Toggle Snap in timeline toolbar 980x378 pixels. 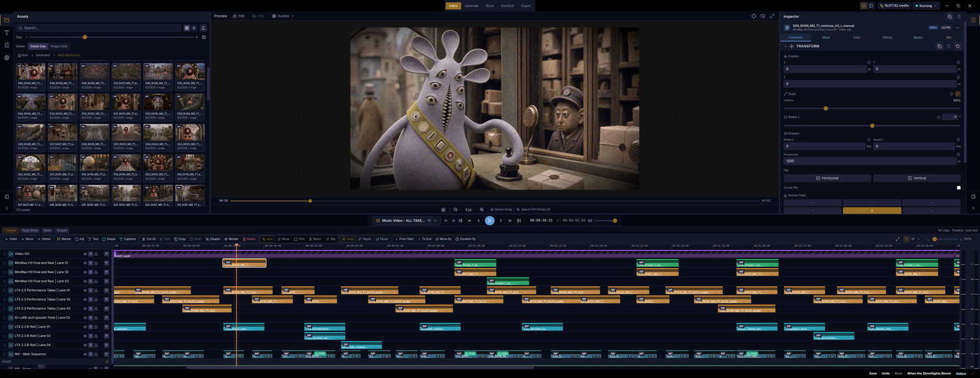click(x=347, y=239)
